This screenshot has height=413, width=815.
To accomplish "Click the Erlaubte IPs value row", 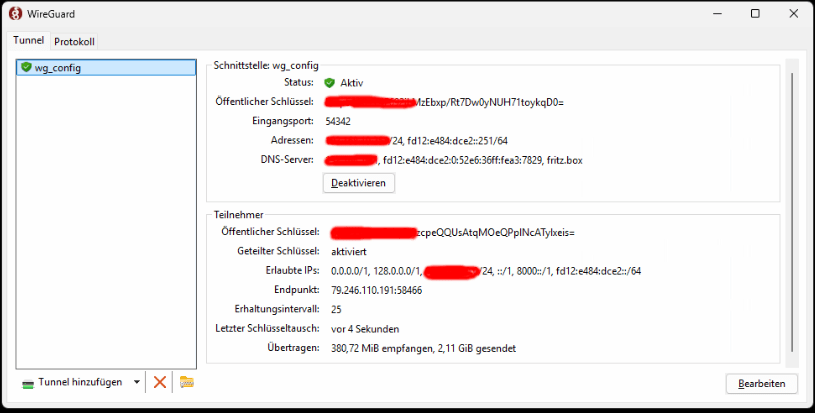I will (486, 271).
